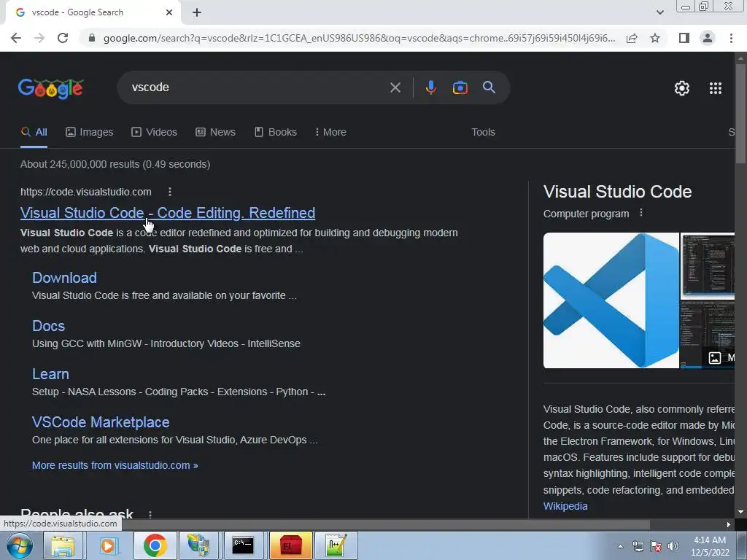Viewport: 747px width, 560px height.
Task: Search by image camera icon
Action: [x=460, y=87]
